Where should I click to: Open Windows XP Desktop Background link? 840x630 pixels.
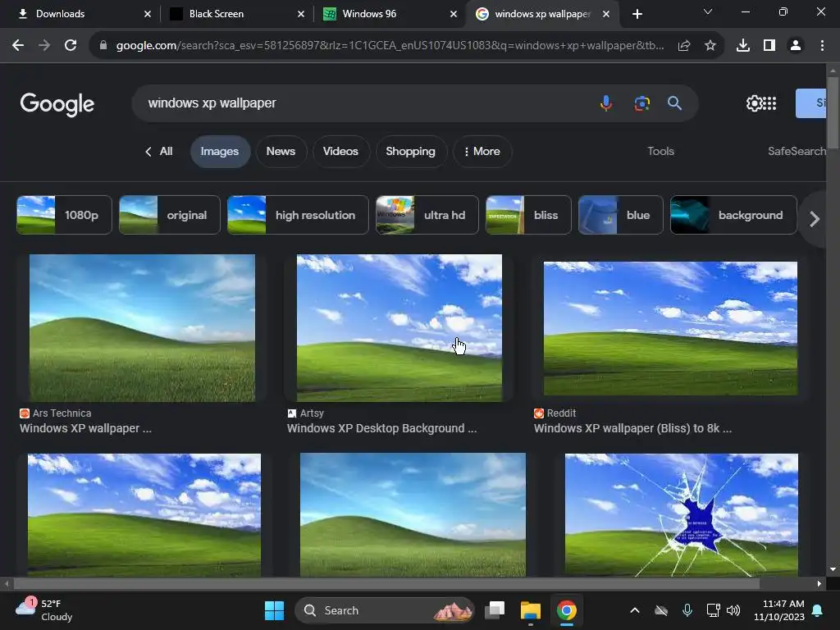coord(381,428)
